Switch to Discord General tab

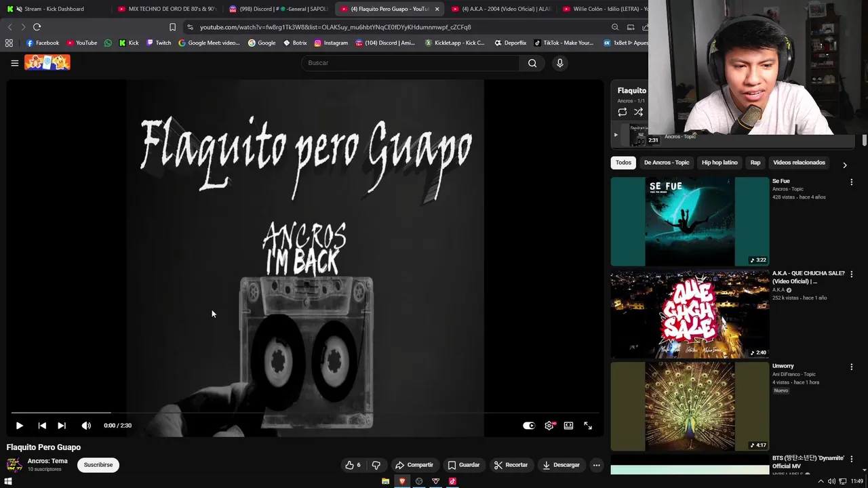(278, 9)
